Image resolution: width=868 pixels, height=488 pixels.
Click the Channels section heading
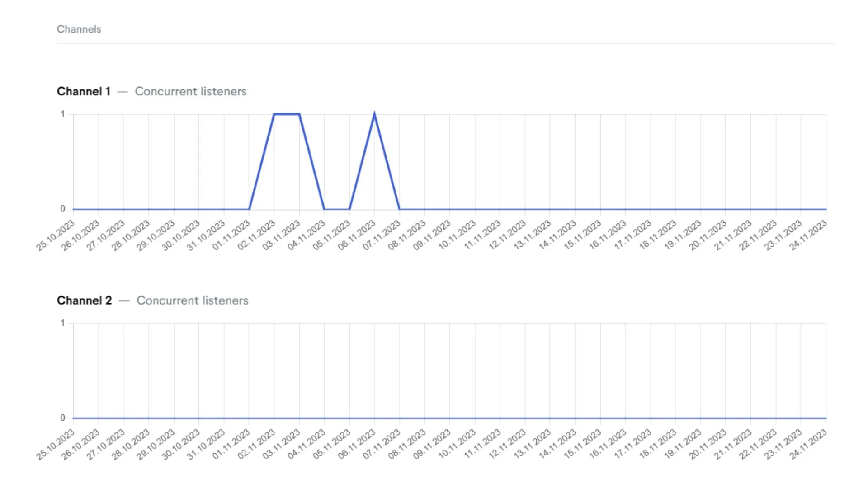click(x=79, y=29)
